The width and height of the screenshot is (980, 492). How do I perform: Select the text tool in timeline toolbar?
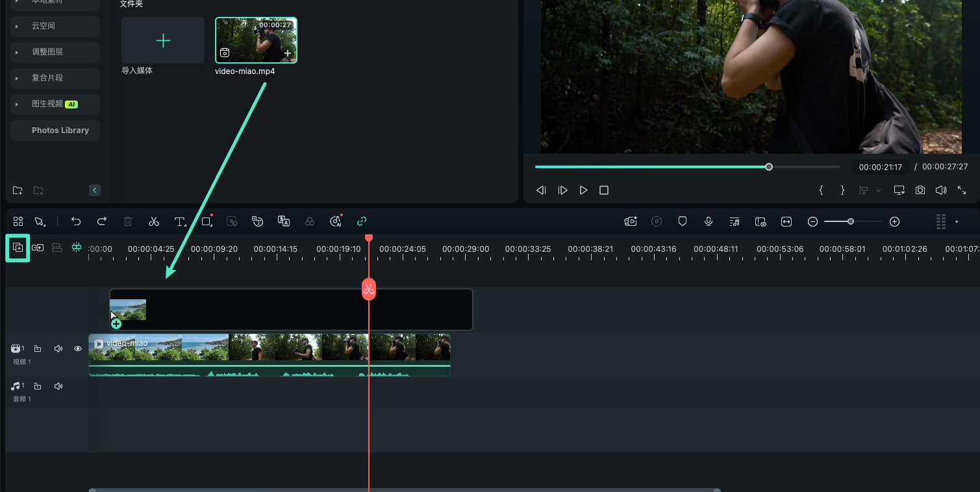180,221
